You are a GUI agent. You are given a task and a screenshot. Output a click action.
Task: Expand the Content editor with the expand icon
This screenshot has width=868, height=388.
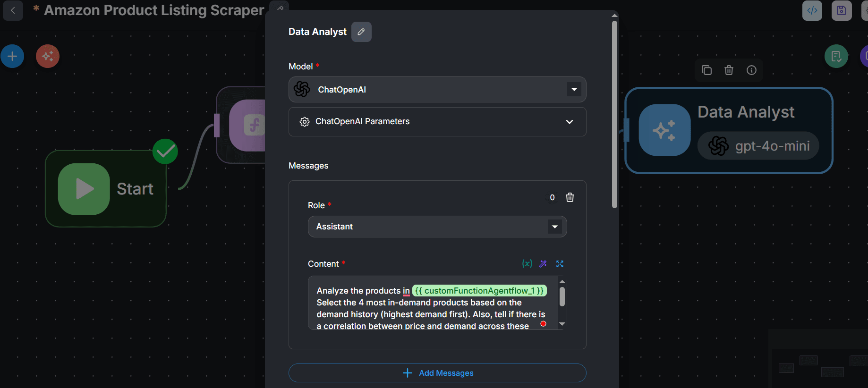[x=560, y=263]
